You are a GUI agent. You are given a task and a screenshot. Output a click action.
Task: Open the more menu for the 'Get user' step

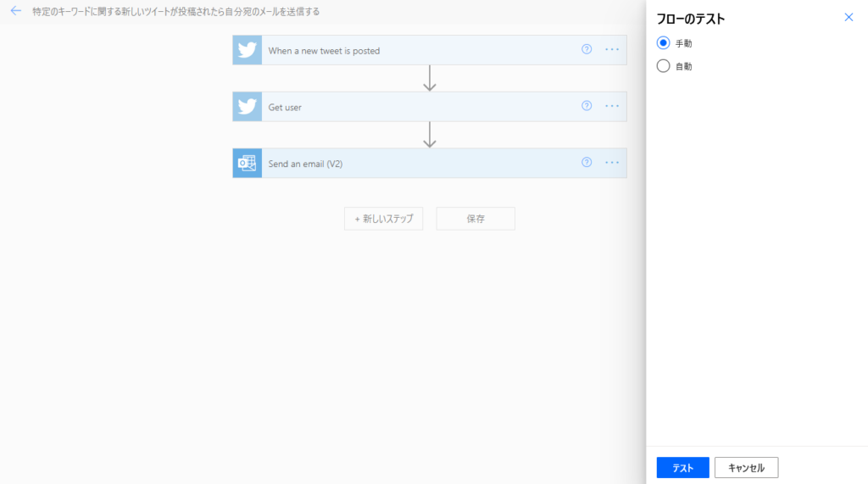tap(612, 106)
